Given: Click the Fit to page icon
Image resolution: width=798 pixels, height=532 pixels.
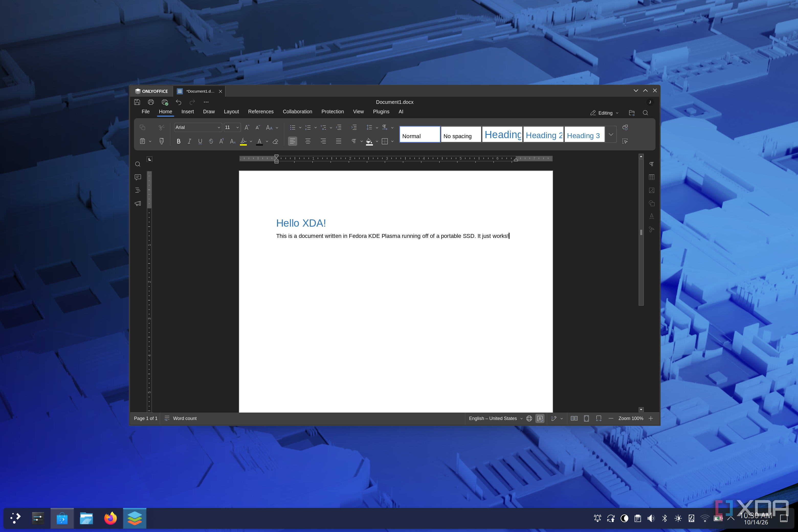Looking at the screenshot, I should [x=586, y=418].
